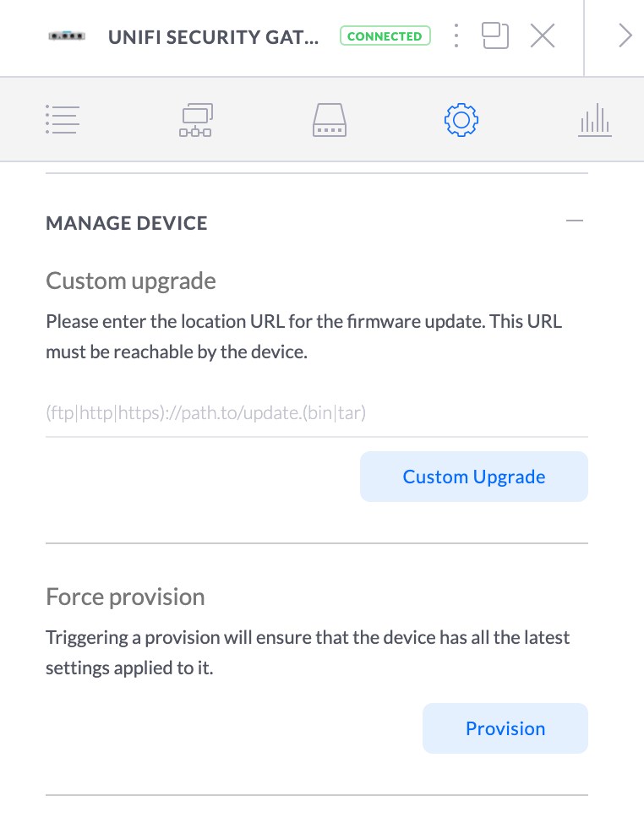Click the MANAGE DEVICE section header
Screen dimensions: 644x823
click(127, 223)
